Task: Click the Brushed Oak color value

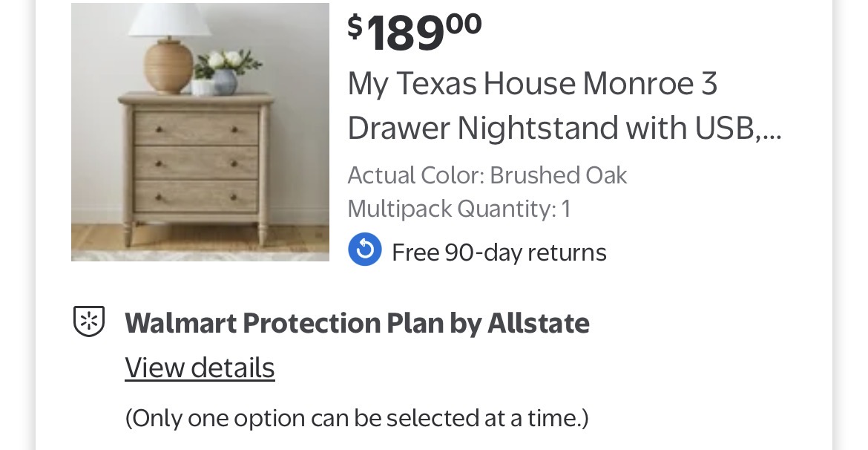Action: pyautogui.click(x=559, y=175)
